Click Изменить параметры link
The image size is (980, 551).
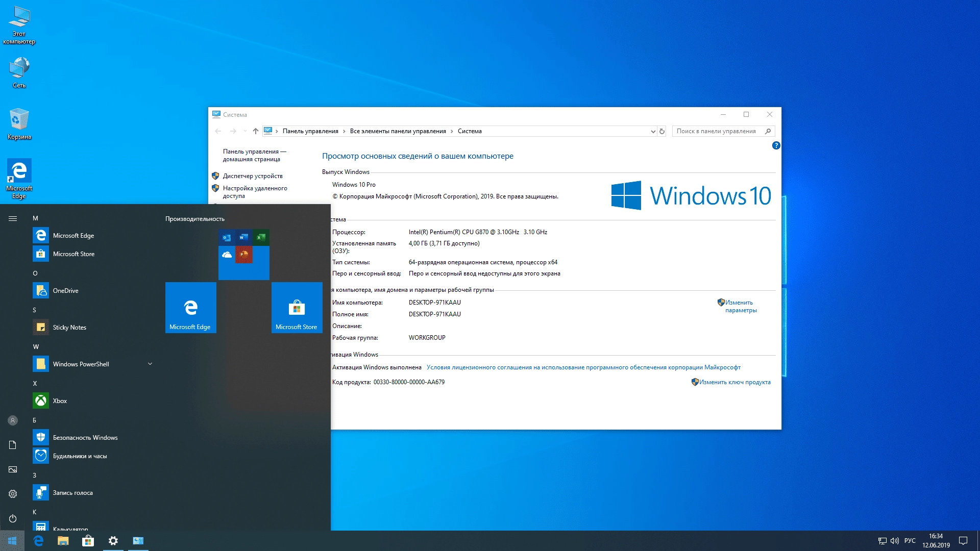click(x=741, y=306)
